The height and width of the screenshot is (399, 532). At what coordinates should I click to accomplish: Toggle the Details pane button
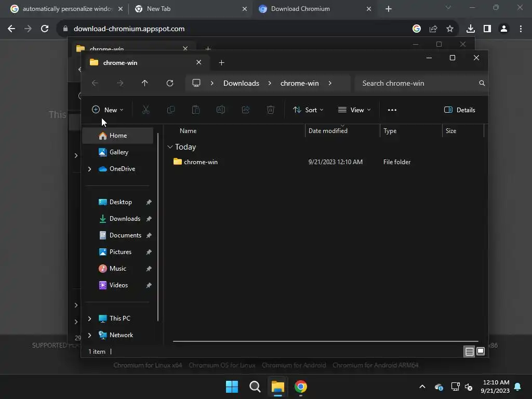pos(460,110)
